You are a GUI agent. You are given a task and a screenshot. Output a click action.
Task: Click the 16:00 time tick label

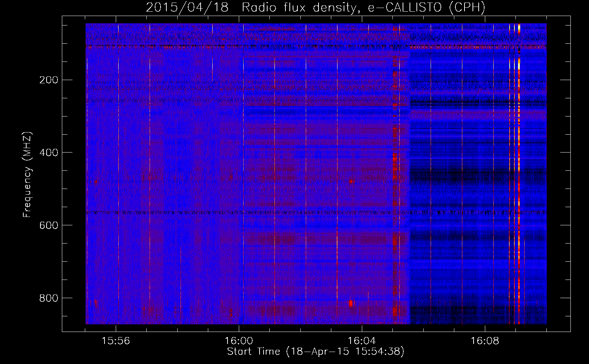(239, 341)
